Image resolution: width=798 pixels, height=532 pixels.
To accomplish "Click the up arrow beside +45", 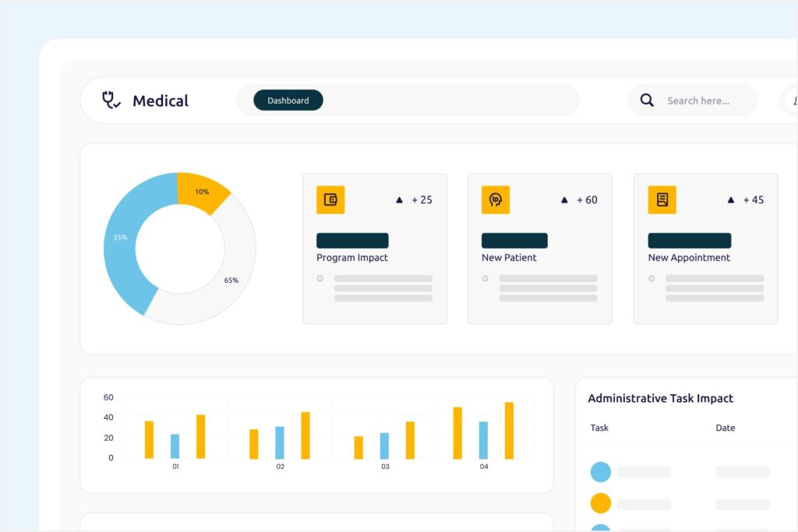I will [x=731, y=200].
